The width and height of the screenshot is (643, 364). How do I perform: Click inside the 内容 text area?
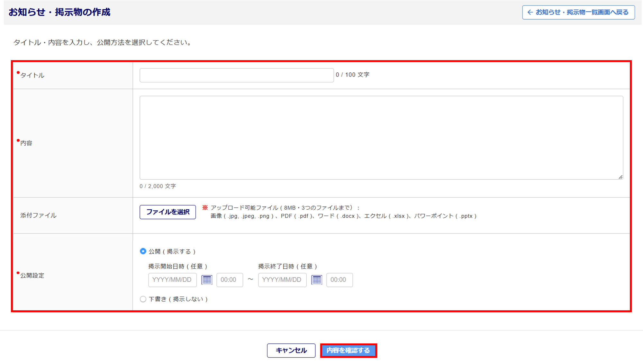click(381, 138)
